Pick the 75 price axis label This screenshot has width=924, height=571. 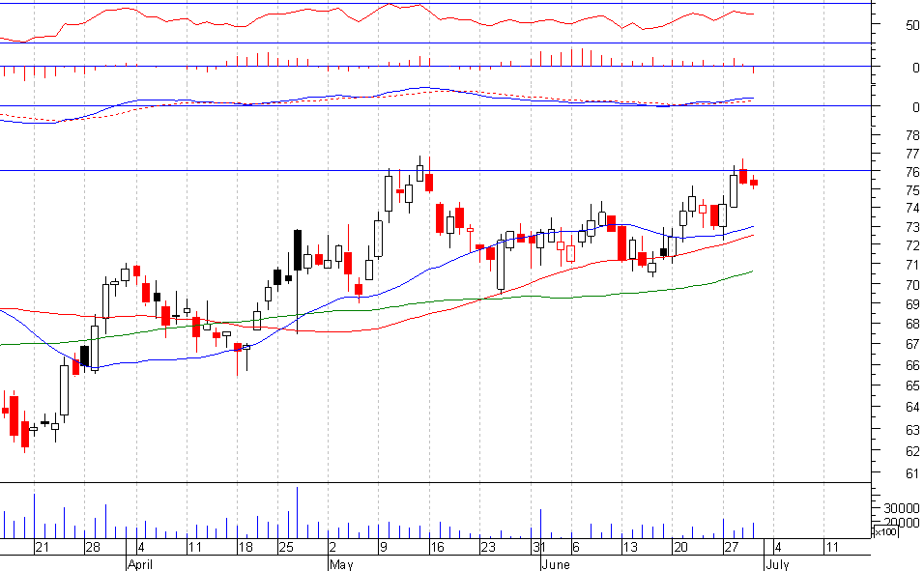(x=912, y=190)
